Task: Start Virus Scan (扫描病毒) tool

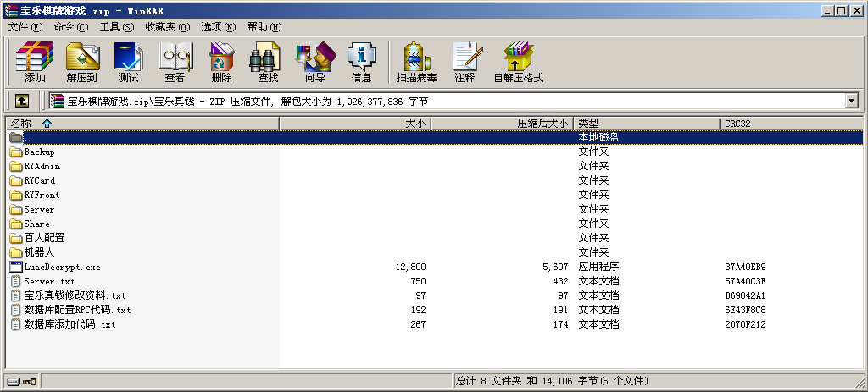Action: tap(416, 62)
